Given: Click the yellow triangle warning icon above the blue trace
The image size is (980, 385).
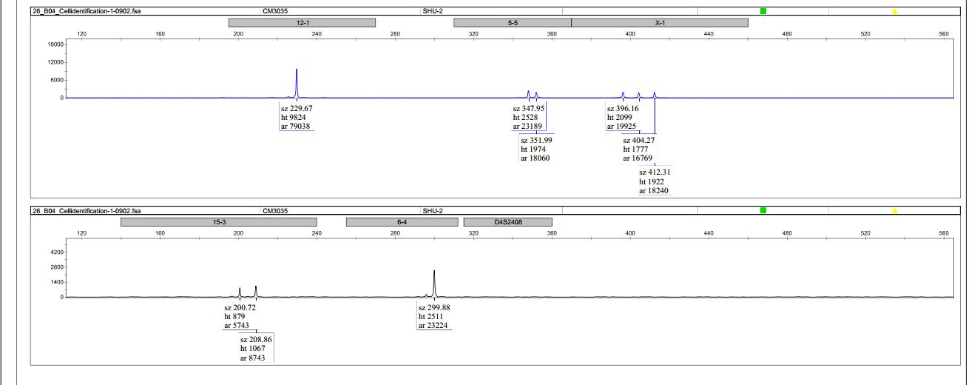Looking at the screenshot, I should pos(894,11).
